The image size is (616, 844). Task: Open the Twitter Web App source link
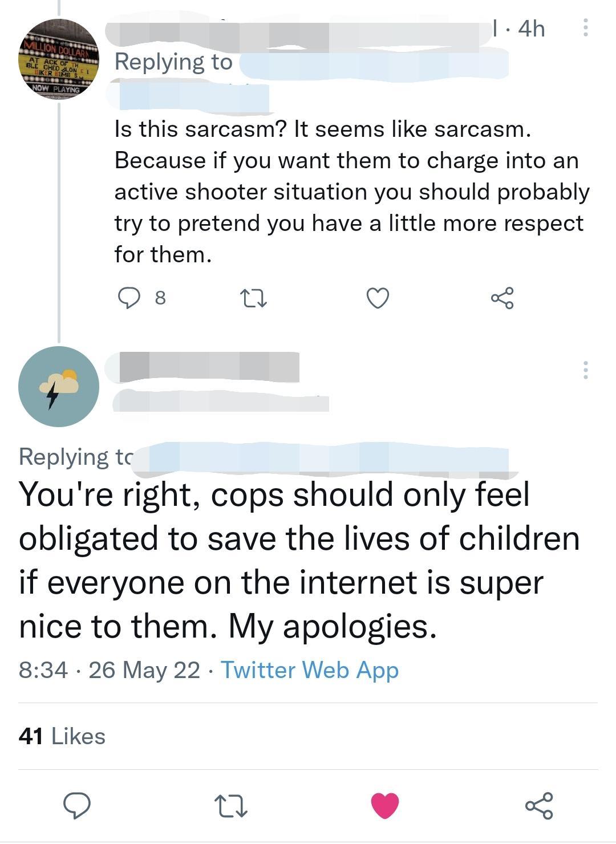[x=310, y=669]
